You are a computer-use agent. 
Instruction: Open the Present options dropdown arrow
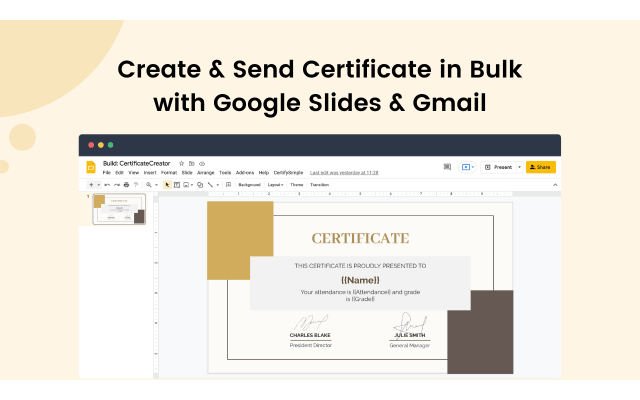pyautogui.click(x=520, y=167)
